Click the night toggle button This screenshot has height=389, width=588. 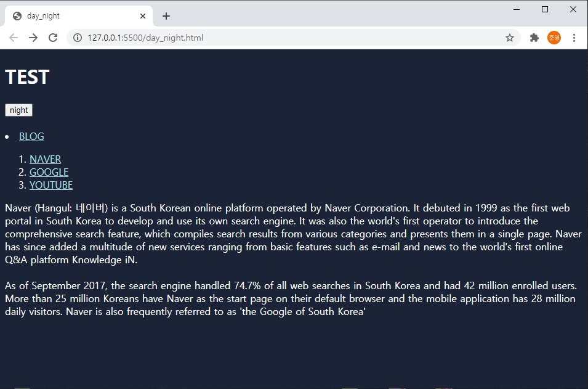(18, 110)
